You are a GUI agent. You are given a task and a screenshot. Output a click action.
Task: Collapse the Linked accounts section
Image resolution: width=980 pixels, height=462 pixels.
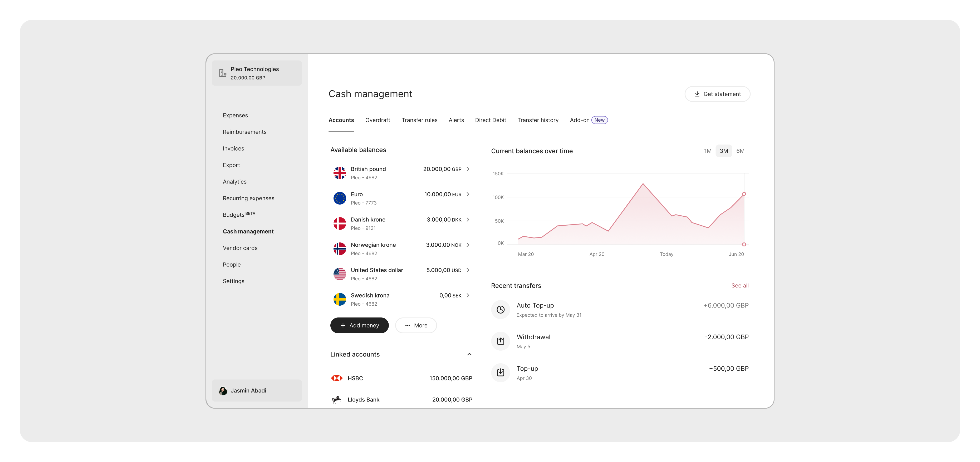469,354
